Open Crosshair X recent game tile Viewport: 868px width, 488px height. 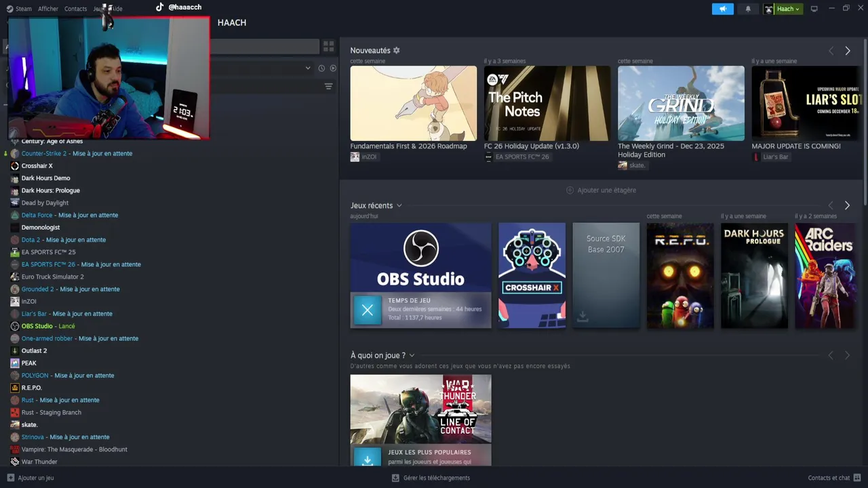(532, 275)
